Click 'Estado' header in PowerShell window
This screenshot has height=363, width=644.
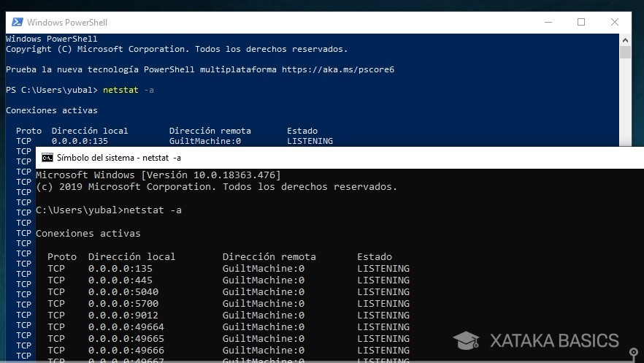(x=302, y=131)
